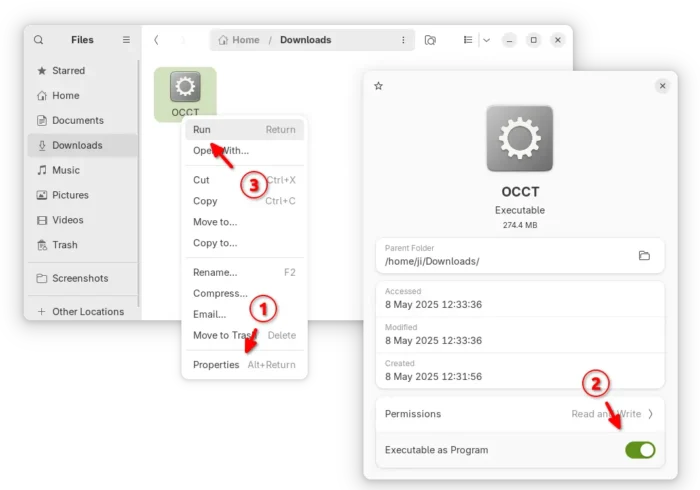Open the path bar three-dot menu
The width and height of the screenshot is (700, 490).
click(x=403, y=40)
